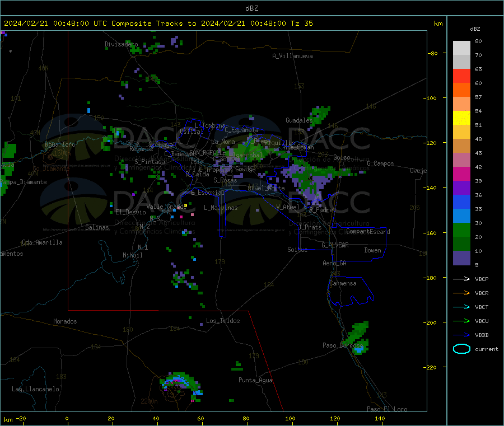Click the 'J_Prats' map label

[x=310, y=227]
